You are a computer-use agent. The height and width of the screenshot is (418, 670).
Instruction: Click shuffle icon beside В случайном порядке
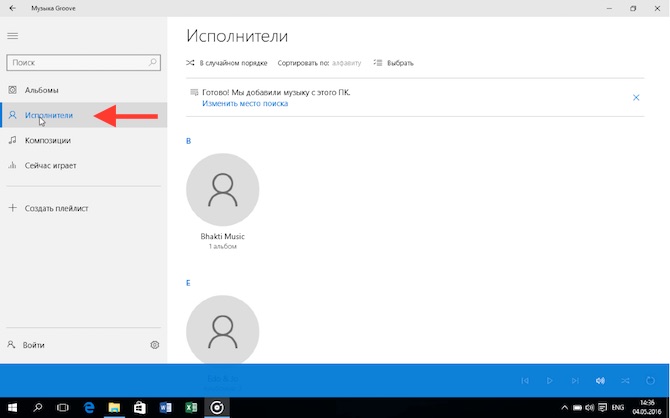click(190, 63)
